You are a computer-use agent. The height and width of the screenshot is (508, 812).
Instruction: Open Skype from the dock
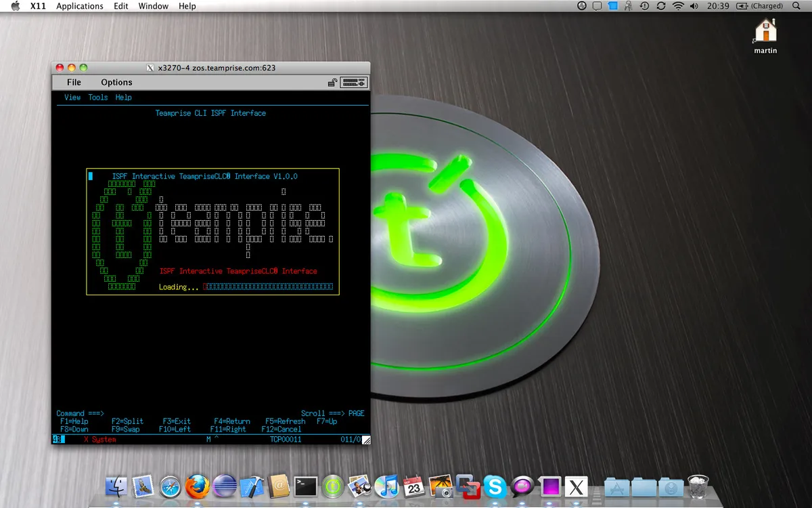[495, 486]
